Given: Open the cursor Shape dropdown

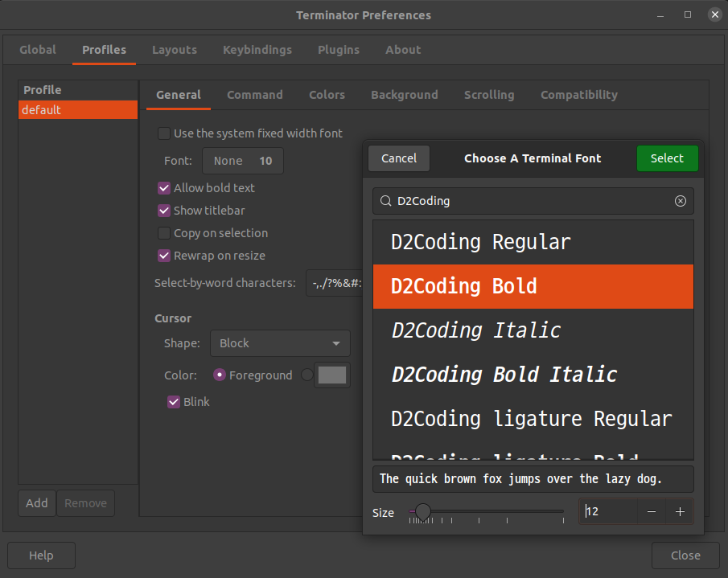Looking at the screenshot, I should pyautogui.click(x=280, y=343).
